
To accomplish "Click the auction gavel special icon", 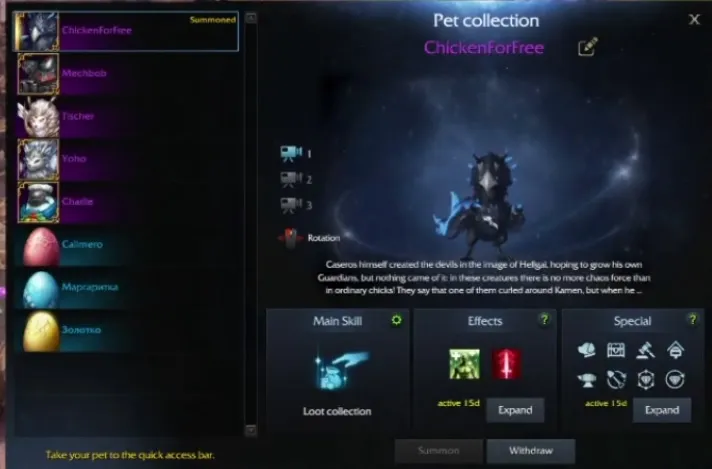I will tap(646, 350).
